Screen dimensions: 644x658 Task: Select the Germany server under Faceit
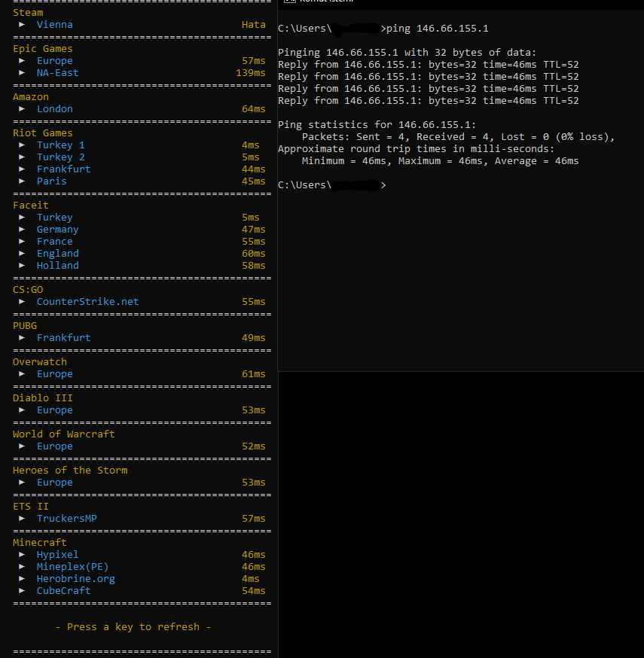57,230
